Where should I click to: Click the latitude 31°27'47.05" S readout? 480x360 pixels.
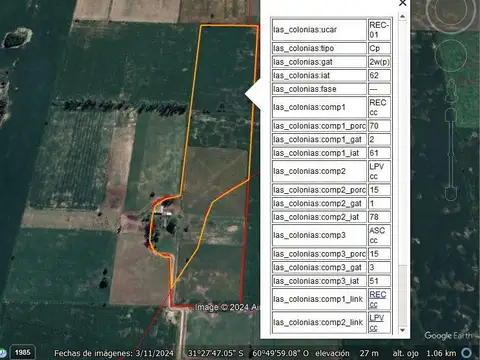click(x=216, y=353)
